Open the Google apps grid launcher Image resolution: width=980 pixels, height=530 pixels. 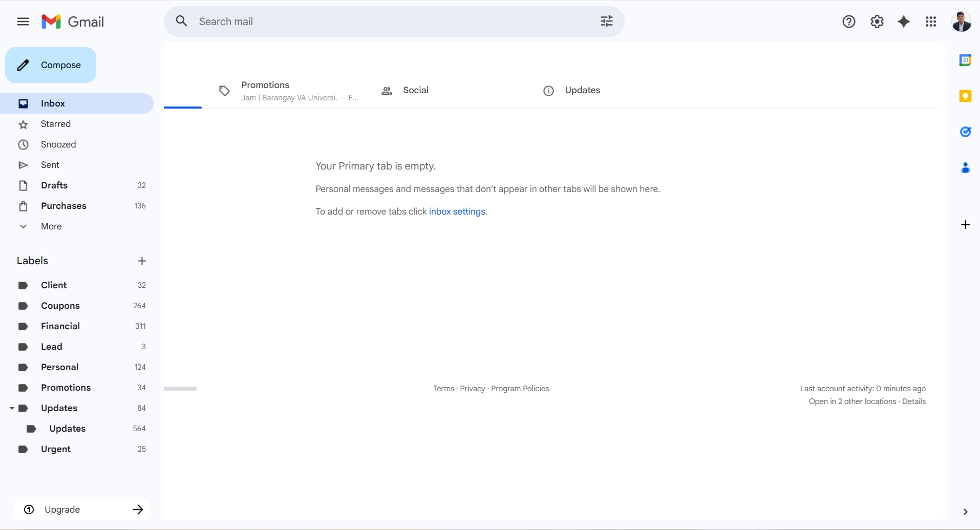tap(931, 22)
